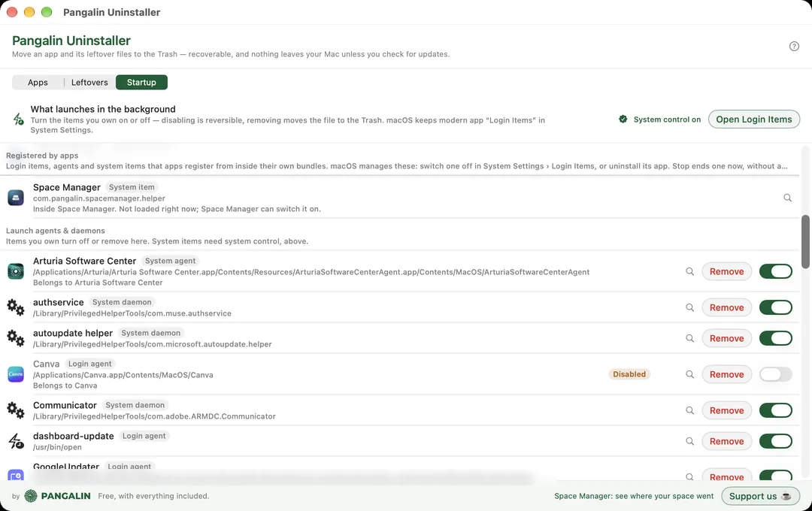Image resolution: width=812 pixels, height=511 pixels.
Task: Switch off the Communicator daemon toggle
Action: pos(775,410)
